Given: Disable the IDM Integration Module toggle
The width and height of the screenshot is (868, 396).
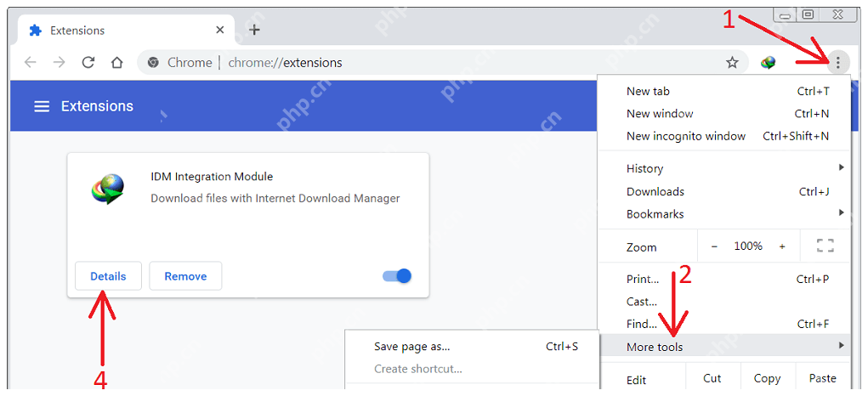Looking at the screenshot, I should coord(397,276).
